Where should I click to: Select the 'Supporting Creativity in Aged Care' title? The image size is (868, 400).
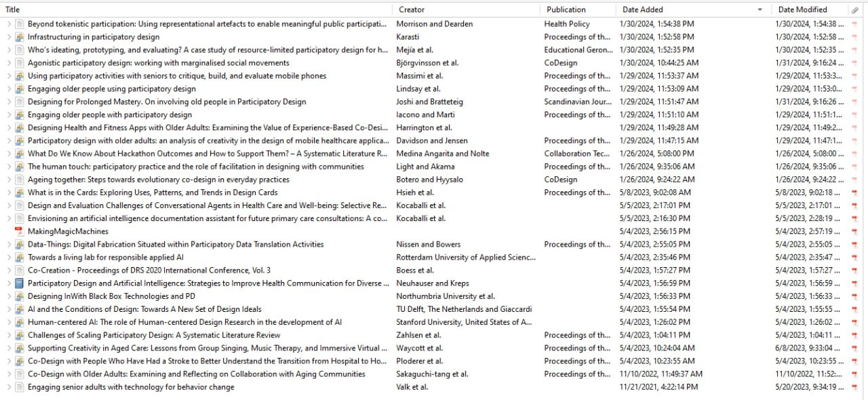point(207,348)
